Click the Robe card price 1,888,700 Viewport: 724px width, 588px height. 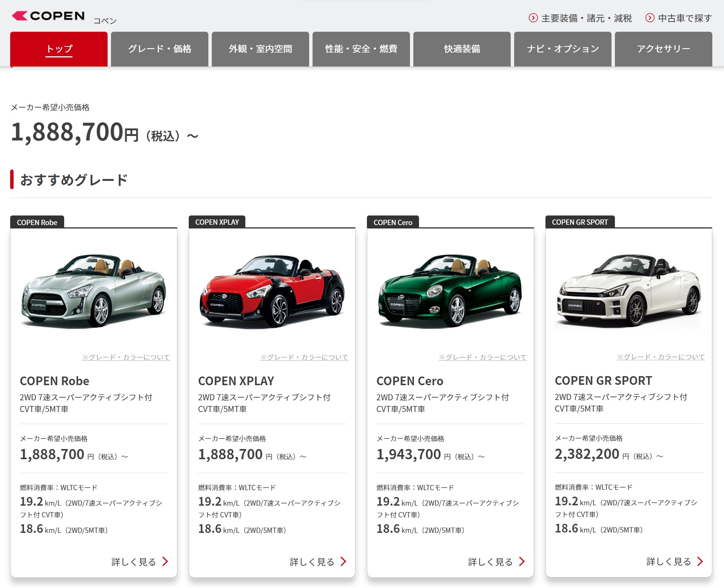(x=52, y=455)
